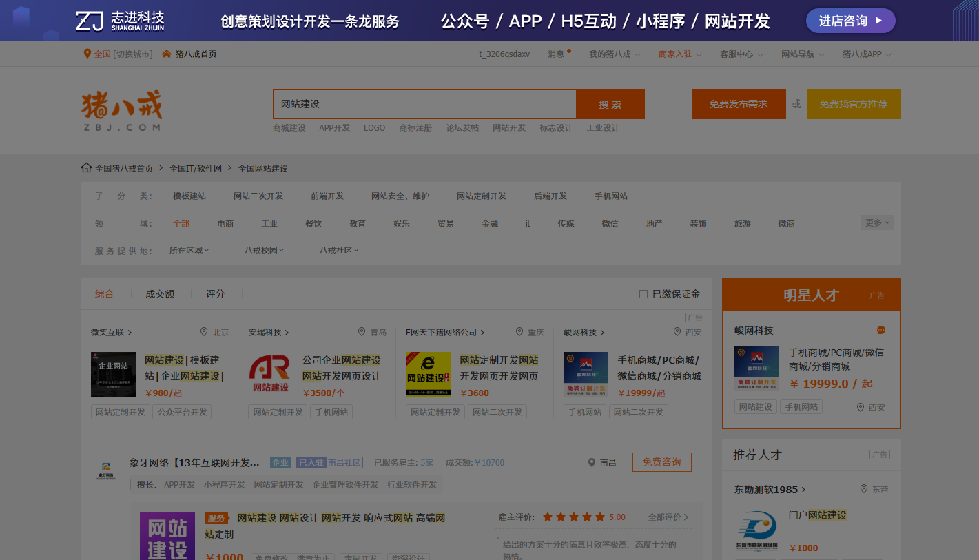Viewport: 979px width, 560px height.
Task: Click the 免费找官方推荐 button
Action: 854,104
